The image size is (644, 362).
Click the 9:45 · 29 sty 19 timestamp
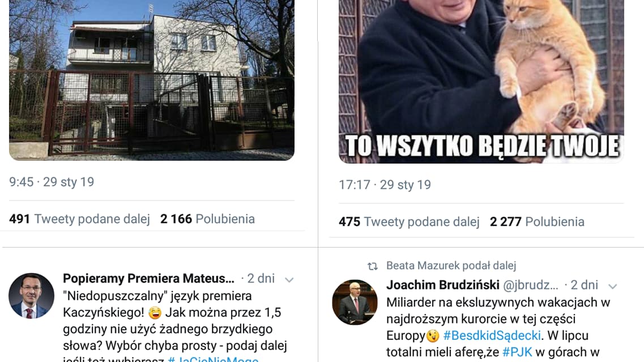[x=52, y=182]
